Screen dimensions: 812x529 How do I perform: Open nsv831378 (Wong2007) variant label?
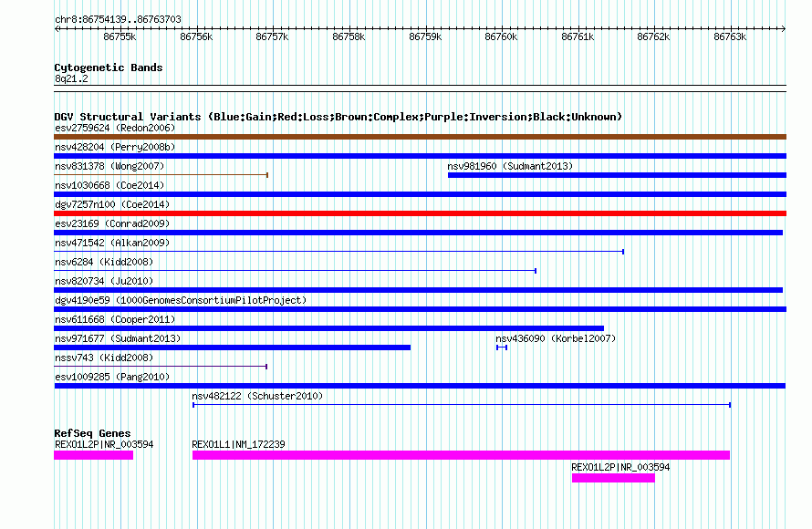click(x=109, y=166)
